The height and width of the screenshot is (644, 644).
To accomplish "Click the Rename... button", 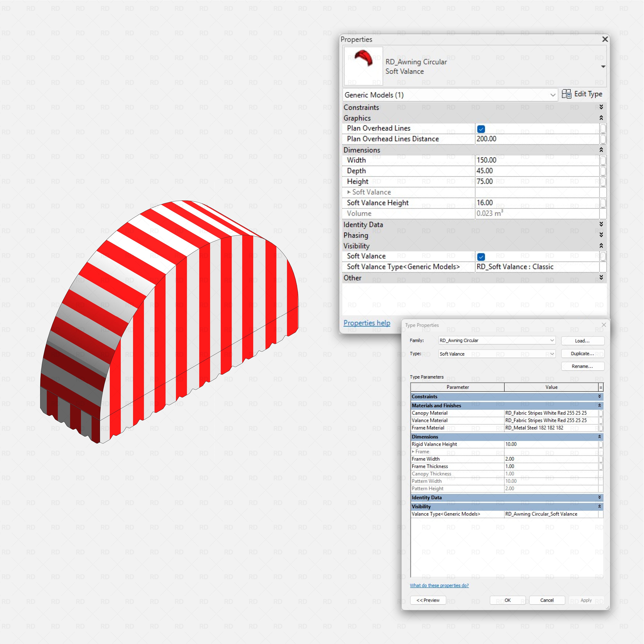I will click(583, 366).
